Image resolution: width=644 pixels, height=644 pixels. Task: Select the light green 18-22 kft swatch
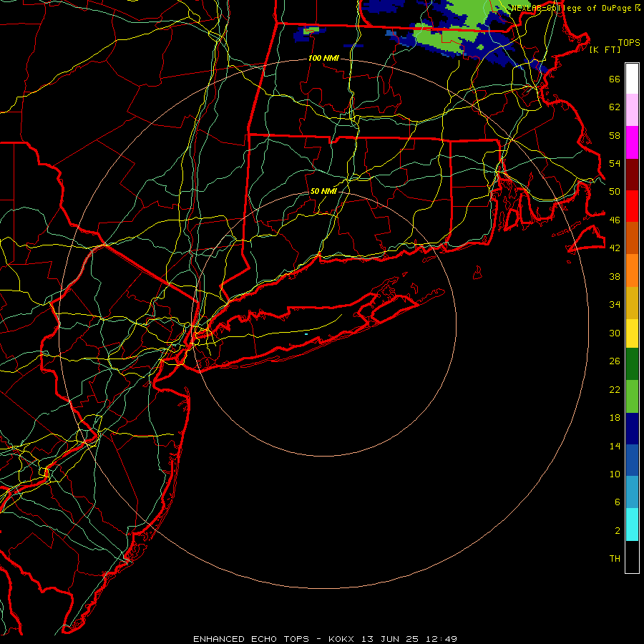tap(632, 396)
